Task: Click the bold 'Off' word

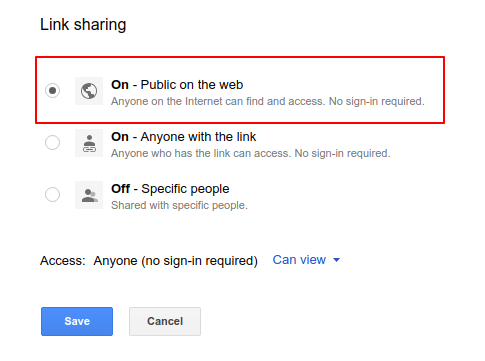Action: 120,189
